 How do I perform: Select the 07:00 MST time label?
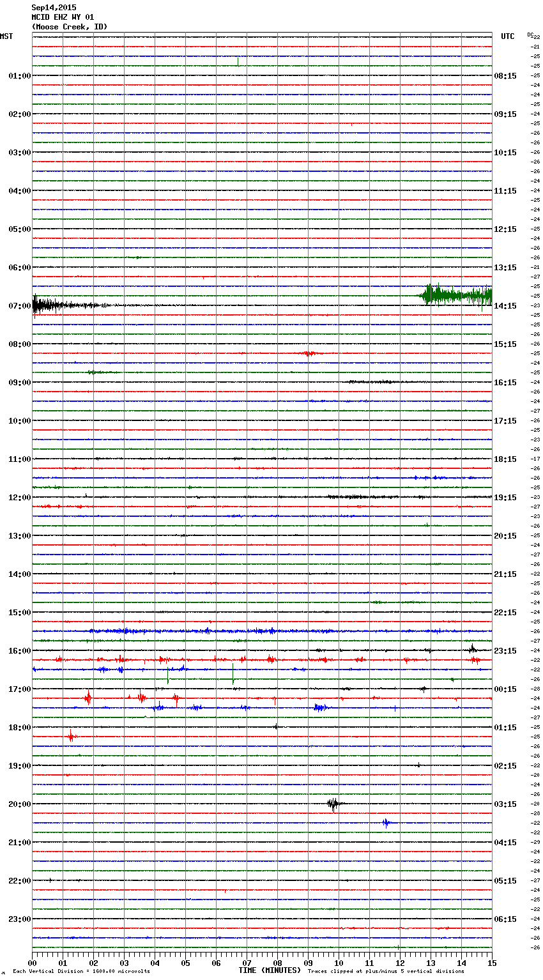[19, 306]
